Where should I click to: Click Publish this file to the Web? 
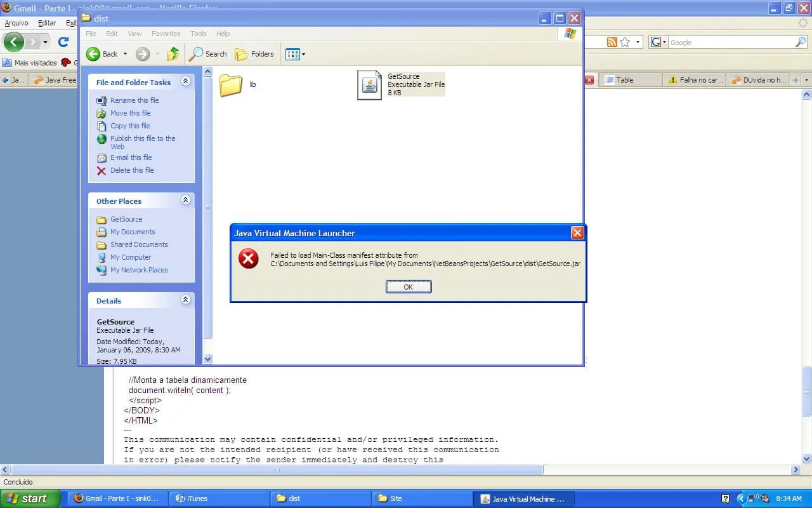(143, 142)
